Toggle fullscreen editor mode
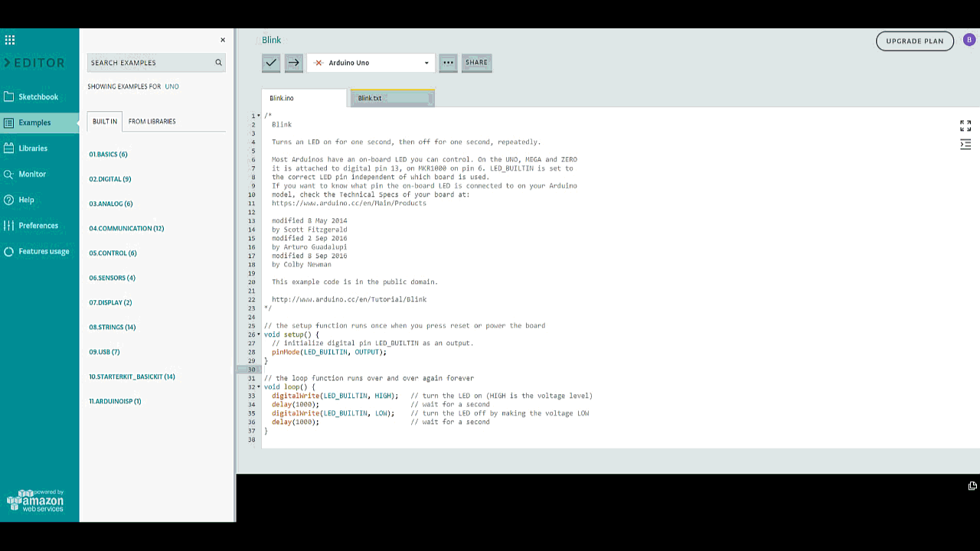Viewport: 980px width, 551px height. tap(965, 126)
